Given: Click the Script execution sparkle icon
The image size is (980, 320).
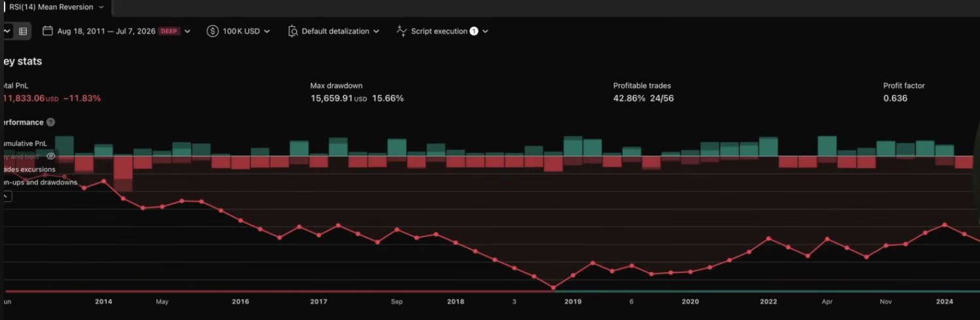Looking at the screenshot, I should pyautogui.click(x=402, y=31).
